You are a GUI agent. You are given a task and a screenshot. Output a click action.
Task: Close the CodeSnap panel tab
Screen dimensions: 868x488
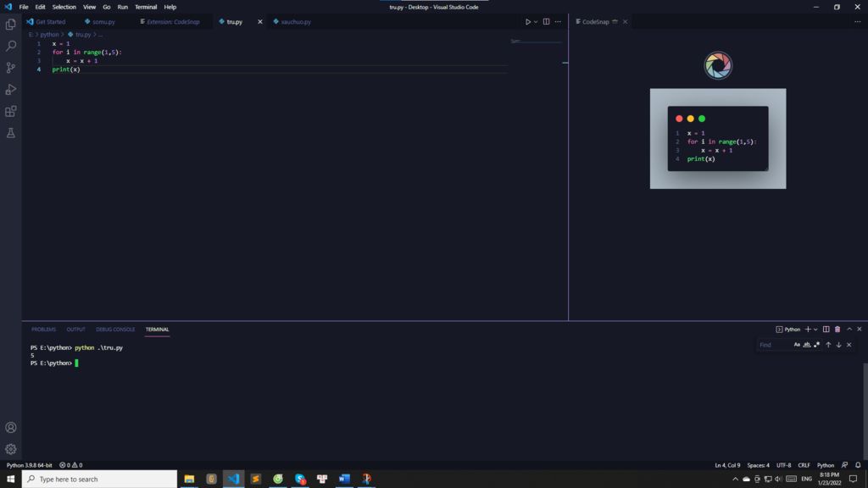click(x=625, y=21)
